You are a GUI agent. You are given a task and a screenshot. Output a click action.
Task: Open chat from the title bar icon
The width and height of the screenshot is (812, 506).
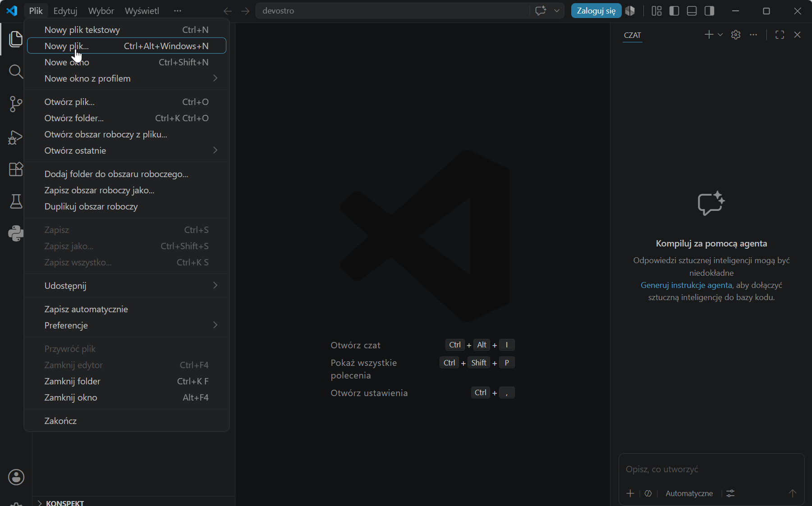[541, 11]
